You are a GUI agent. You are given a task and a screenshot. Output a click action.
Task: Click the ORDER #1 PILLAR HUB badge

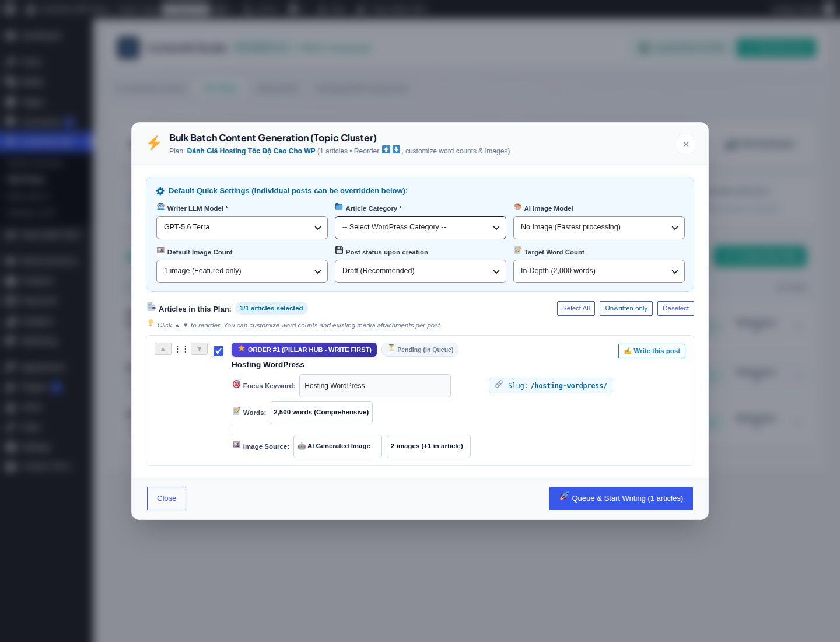(304, 350)
